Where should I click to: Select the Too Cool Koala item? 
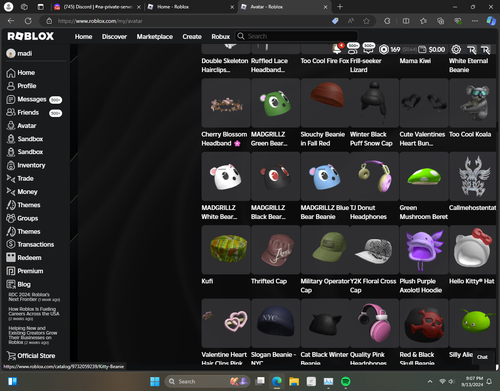click(x=473, y=103)
